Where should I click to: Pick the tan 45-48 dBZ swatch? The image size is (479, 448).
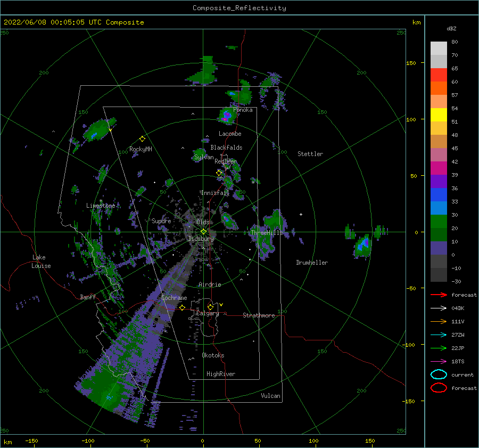coord(439,141)
